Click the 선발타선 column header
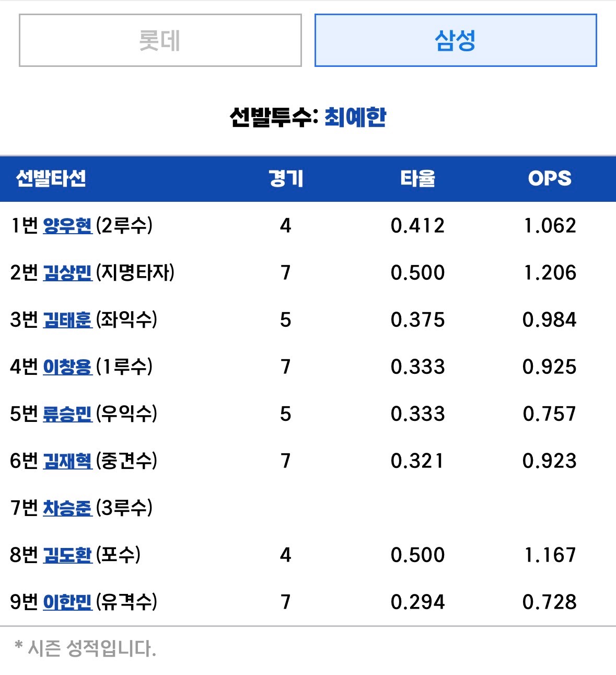 coord(51,179)
